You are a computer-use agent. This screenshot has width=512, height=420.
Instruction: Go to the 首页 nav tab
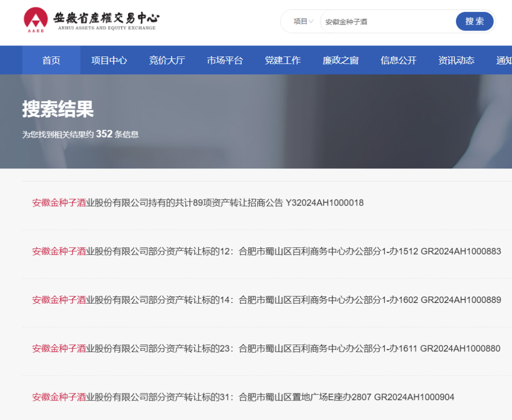tap(51, 60)
